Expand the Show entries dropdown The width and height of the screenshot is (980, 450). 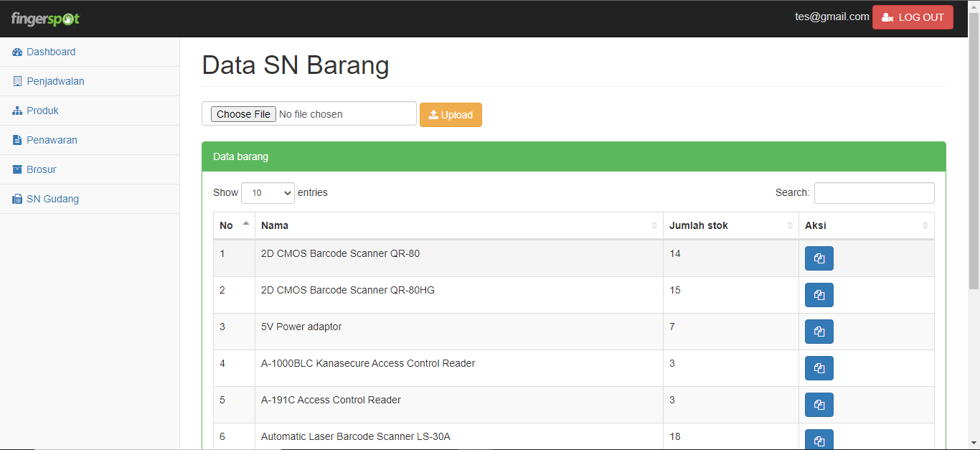pyautogui.click(x=268, y=193)
